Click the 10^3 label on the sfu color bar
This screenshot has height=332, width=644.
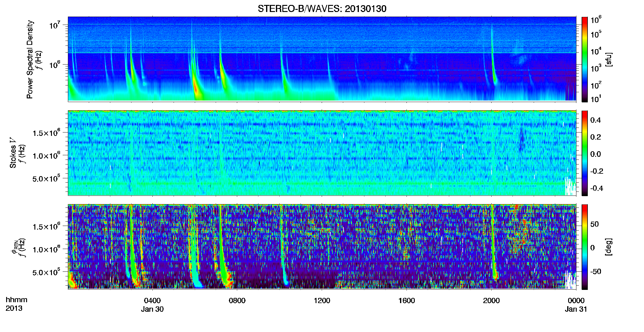tap(596, 68)
